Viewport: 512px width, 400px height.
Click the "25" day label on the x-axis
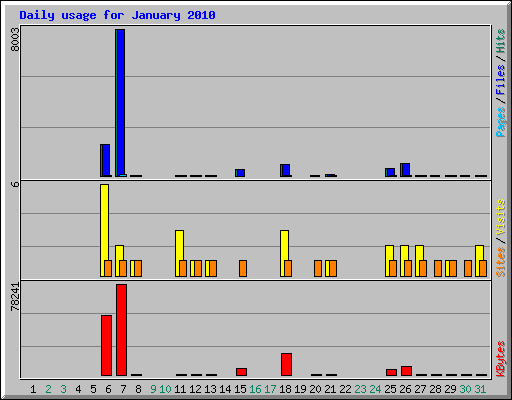point(390,389)
